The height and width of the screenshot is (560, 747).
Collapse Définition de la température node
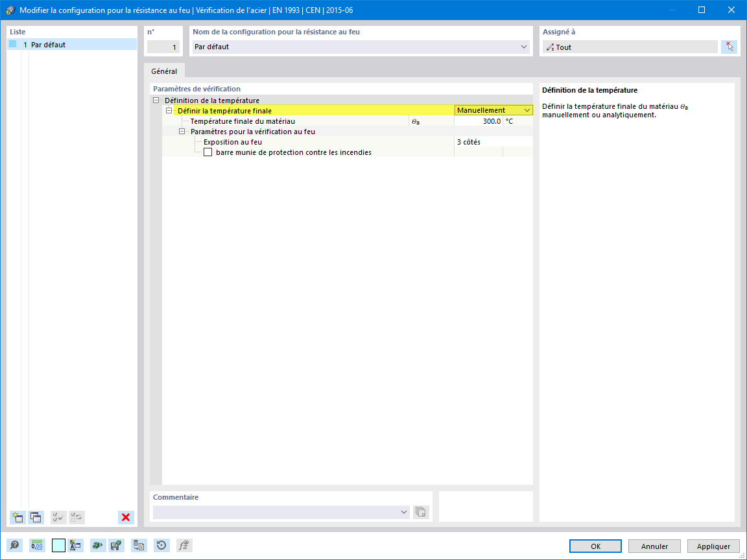156,100
